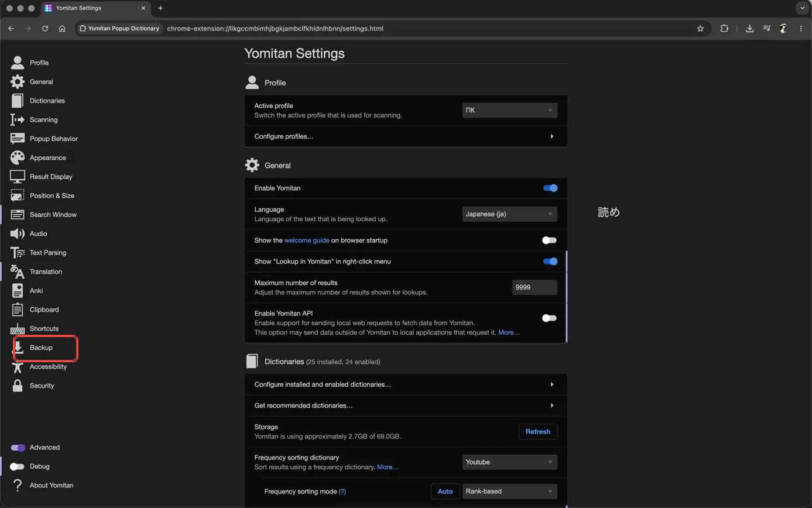Screen dimensions: 812x508
Task: Click the Refresh storage button
Action: click(537, 431)
